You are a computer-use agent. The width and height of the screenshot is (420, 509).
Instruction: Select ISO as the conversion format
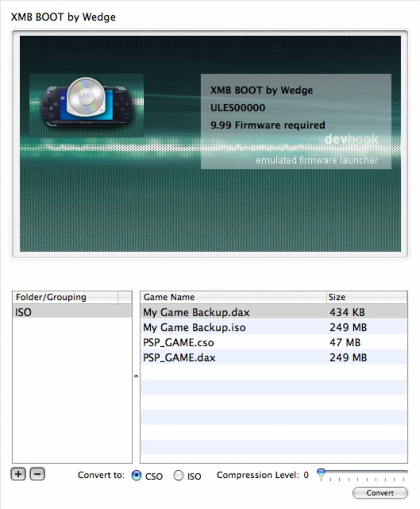pos(178,476)
